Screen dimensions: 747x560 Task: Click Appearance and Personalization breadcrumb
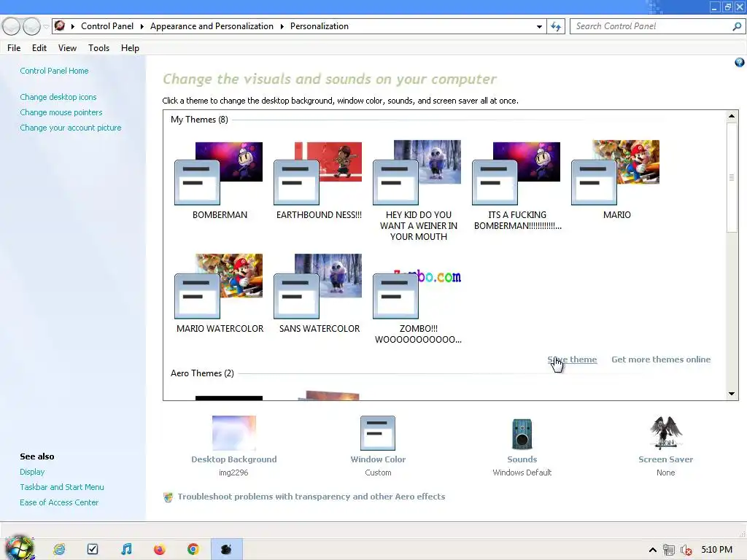tap(212, 26)
